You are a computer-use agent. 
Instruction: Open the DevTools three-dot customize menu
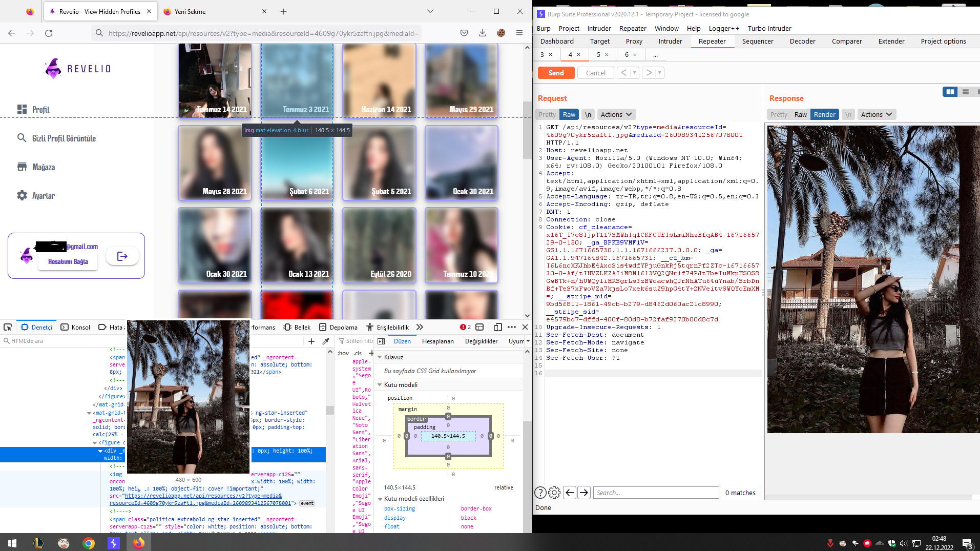coord(512,327)
